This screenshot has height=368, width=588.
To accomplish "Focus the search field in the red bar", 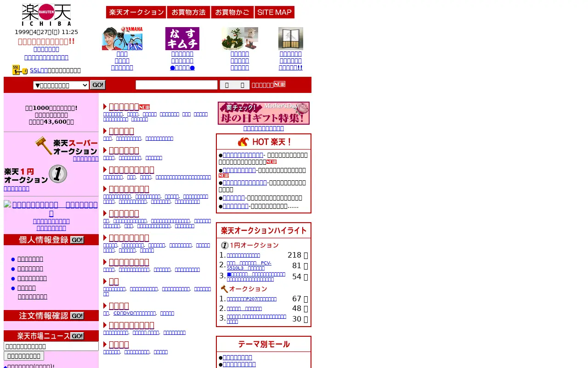I will (176, 85).
